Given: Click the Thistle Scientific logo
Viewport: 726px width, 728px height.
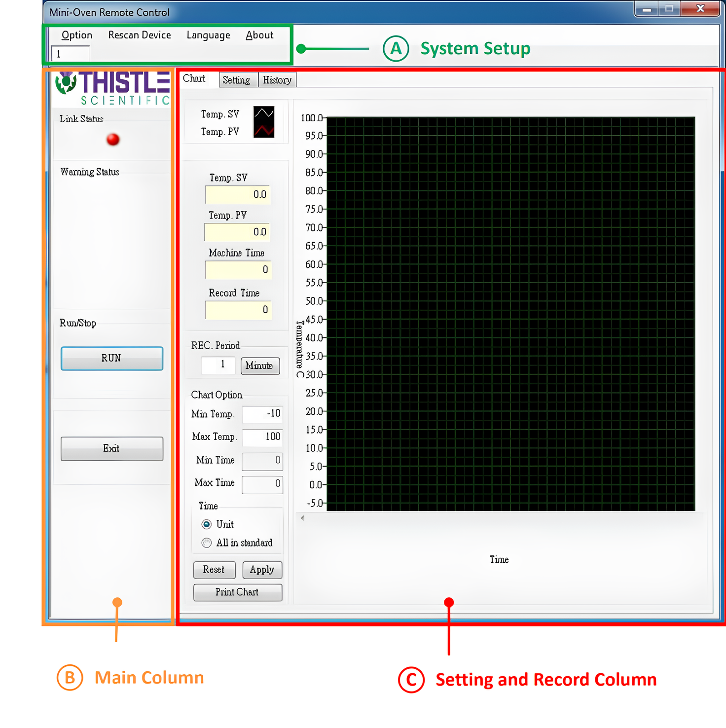Looking at the screenshot, I should tap(113, 88).
